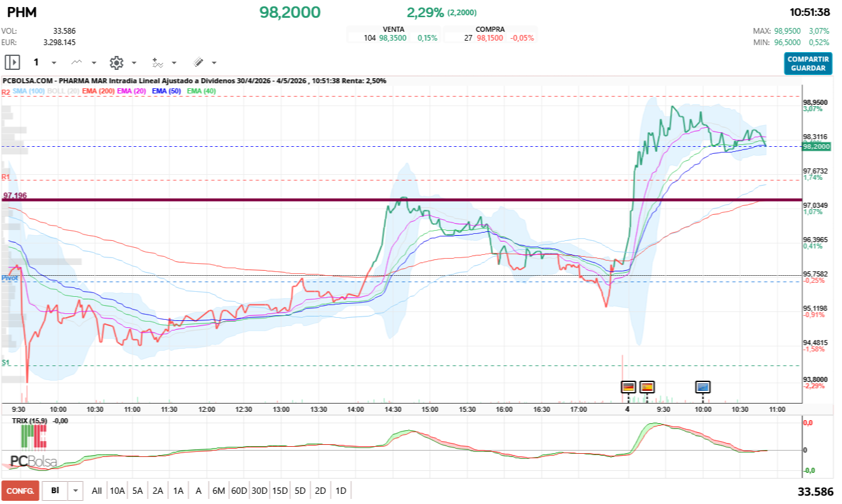Click the interval number 1 in toolbar

coord(36,62)
